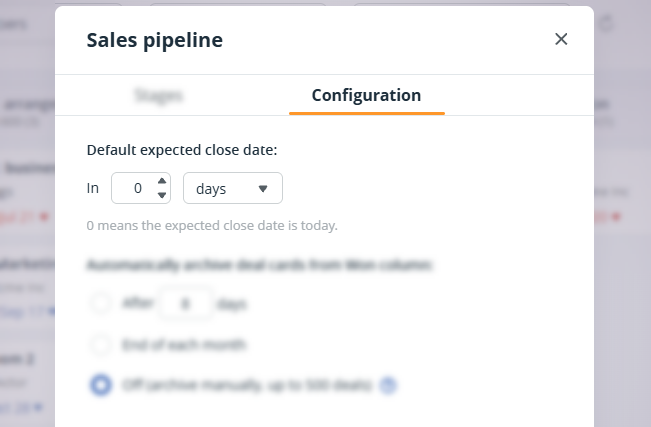The width and height of the screenshot is (651, 427).
Task: Select the "After N days" archive radio
Action: tap(101, 303)
